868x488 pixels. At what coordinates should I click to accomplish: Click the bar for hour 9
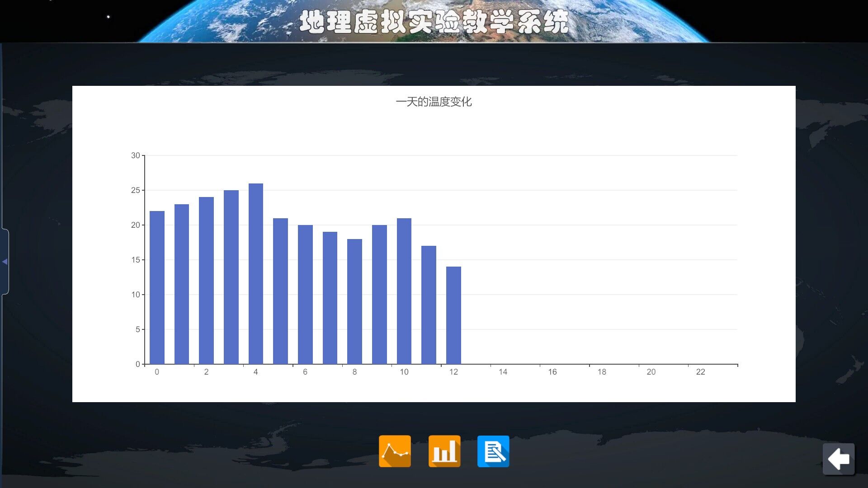tap(379, 295)
